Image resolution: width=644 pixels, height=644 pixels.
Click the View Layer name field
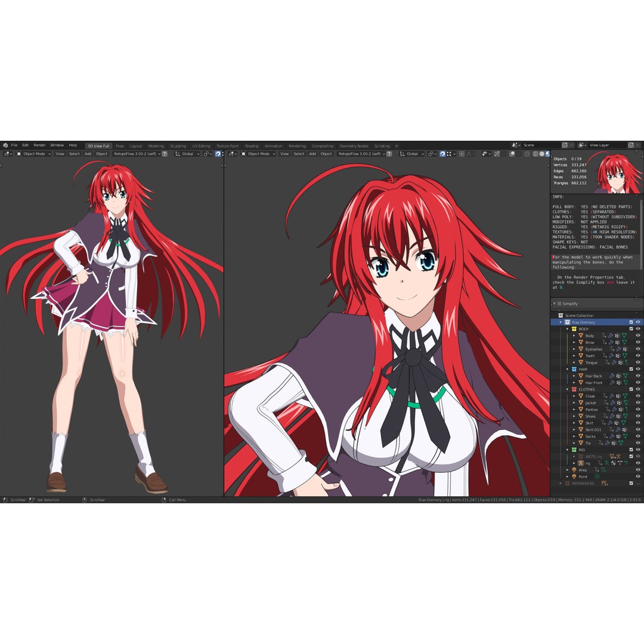(608, 145)
